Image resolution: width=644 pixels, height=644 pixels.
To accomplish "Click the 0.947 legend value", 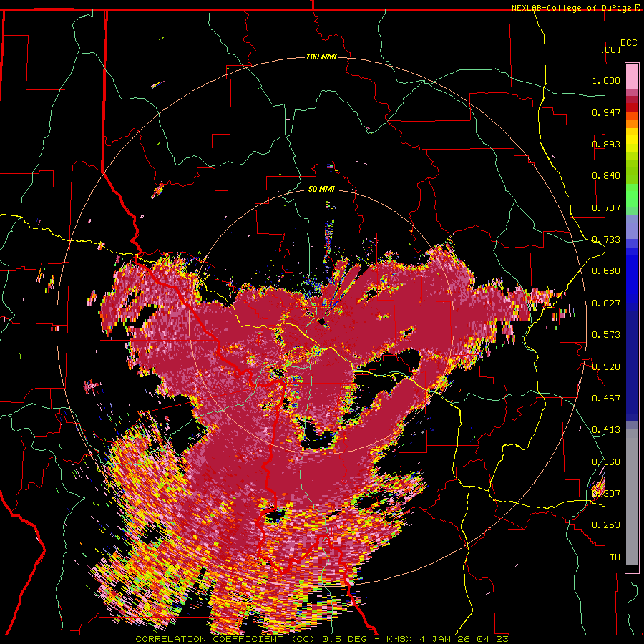I will 606,112.
